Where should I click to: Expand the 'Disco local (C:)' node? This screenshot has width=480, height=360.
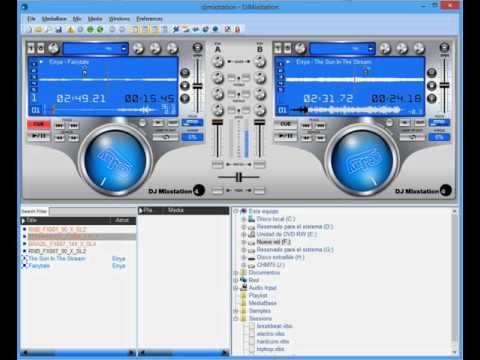243,219
